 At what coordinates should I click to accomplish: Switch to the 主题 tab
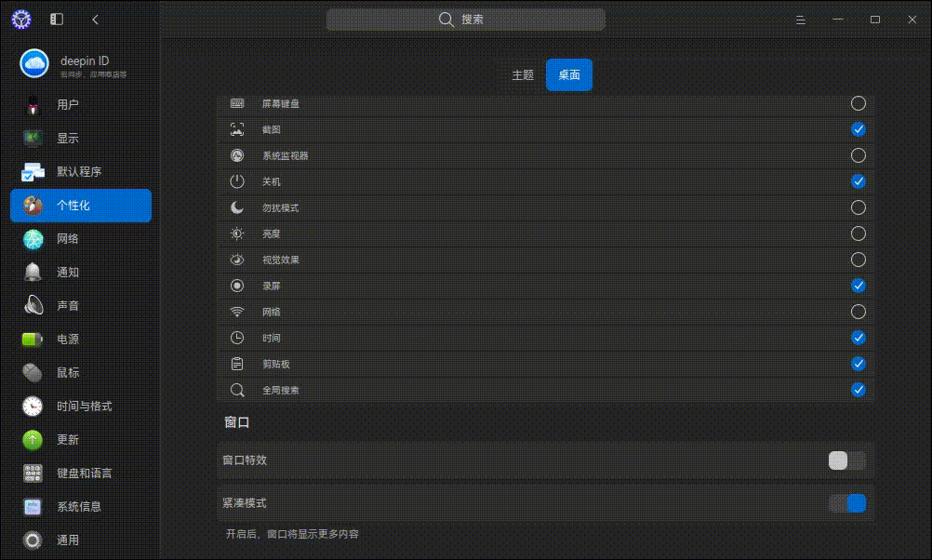(x=523, y=75)
